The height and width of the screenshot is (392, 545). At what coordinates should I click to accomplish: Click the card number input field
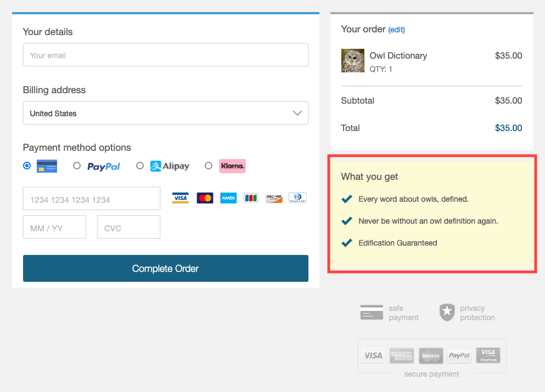[x=92, y=198]
